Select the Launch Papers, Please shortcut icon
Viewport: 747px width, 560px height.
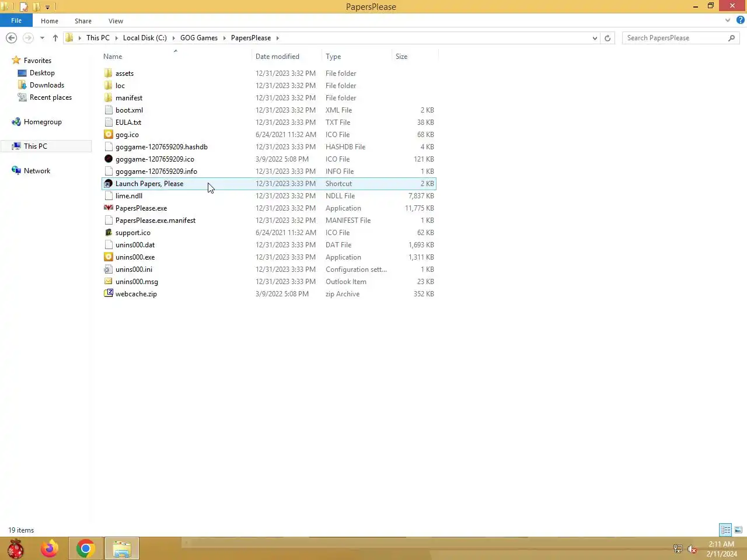pos(108,184)
